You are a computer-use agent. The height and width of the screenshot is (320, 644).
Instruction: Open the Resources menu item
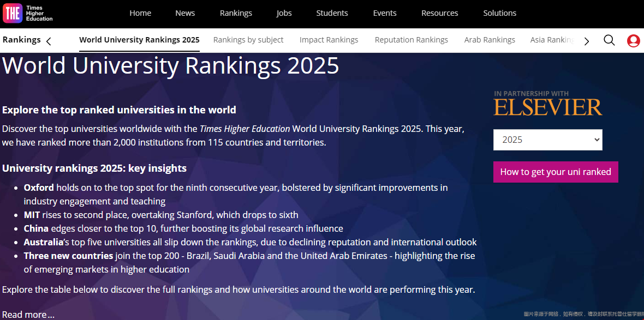440,13
